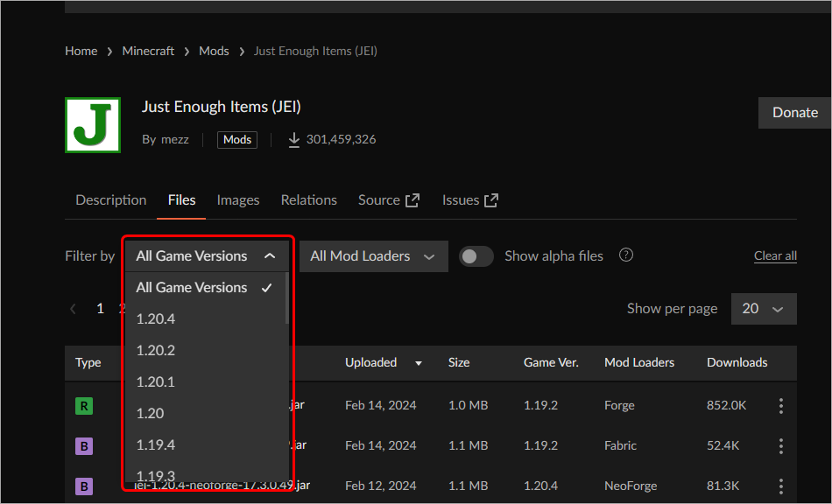Switch to the Description tab

[111, 200]
